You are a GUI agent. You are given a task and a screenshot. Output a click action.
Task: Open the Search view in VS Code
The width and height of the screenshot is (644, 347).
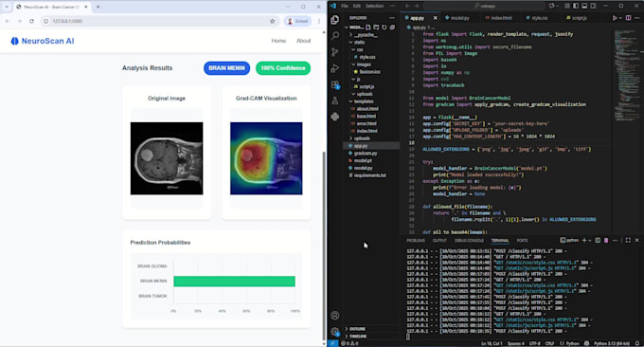coord(335,36)
